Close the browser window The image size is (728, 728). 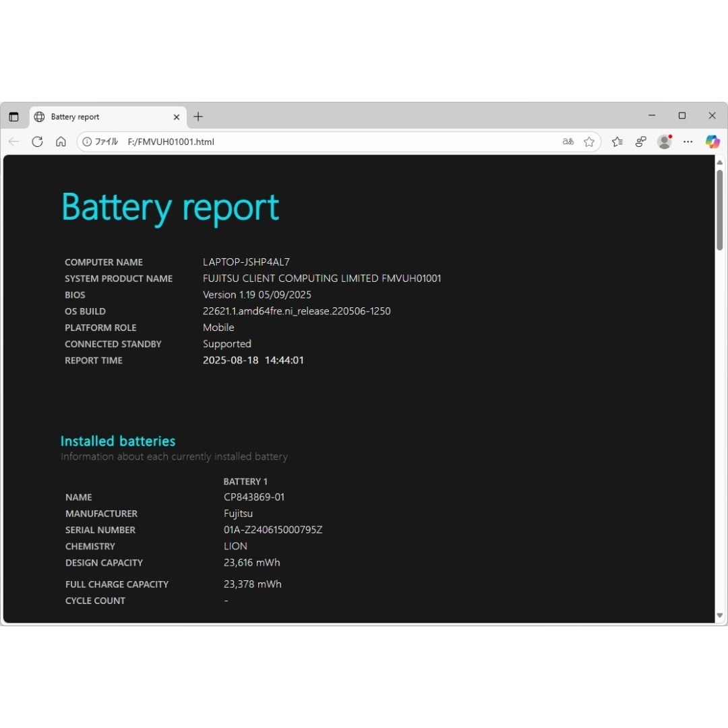coord(712,115)
